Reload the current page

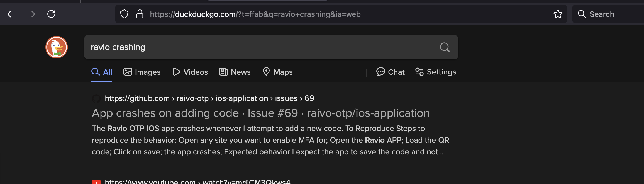tap(51, 14)
